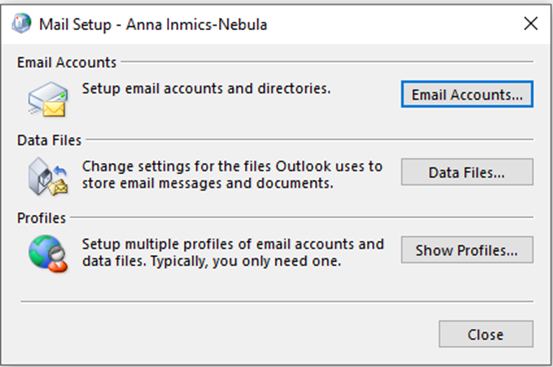Click the divider line beside Email Accounts heading
The height and width of the screenshot is (367, 553).
point(327,62)
